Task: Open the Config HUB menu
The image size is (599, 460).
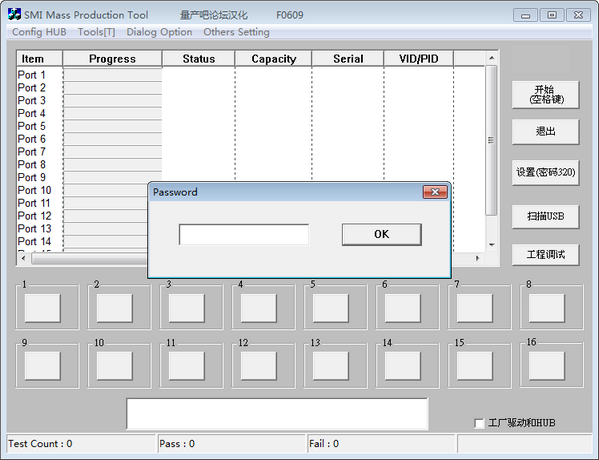Action: click(x=39, y=32)
